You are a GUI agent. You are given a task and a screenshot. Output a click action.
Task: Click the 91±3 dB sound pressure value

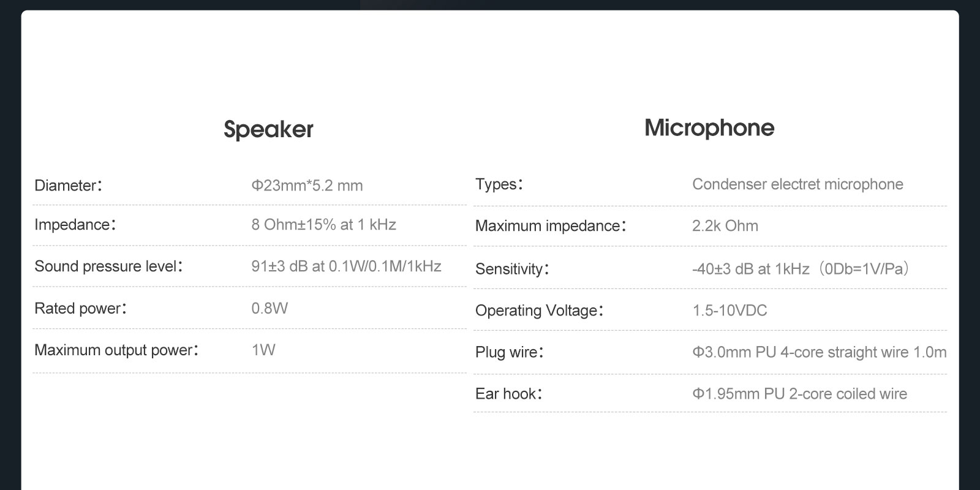point(346,266)
